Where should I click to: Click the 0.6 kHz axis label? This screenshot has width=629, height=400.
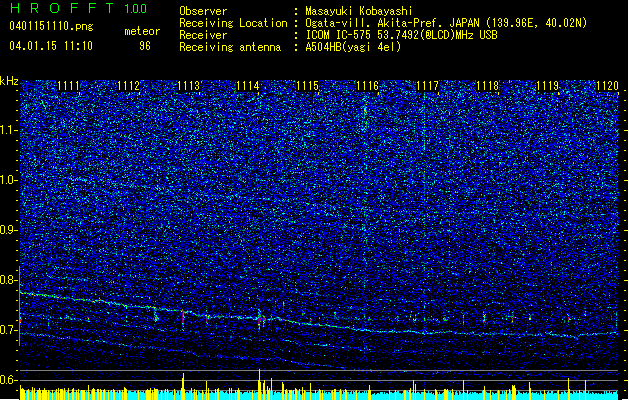9,380
